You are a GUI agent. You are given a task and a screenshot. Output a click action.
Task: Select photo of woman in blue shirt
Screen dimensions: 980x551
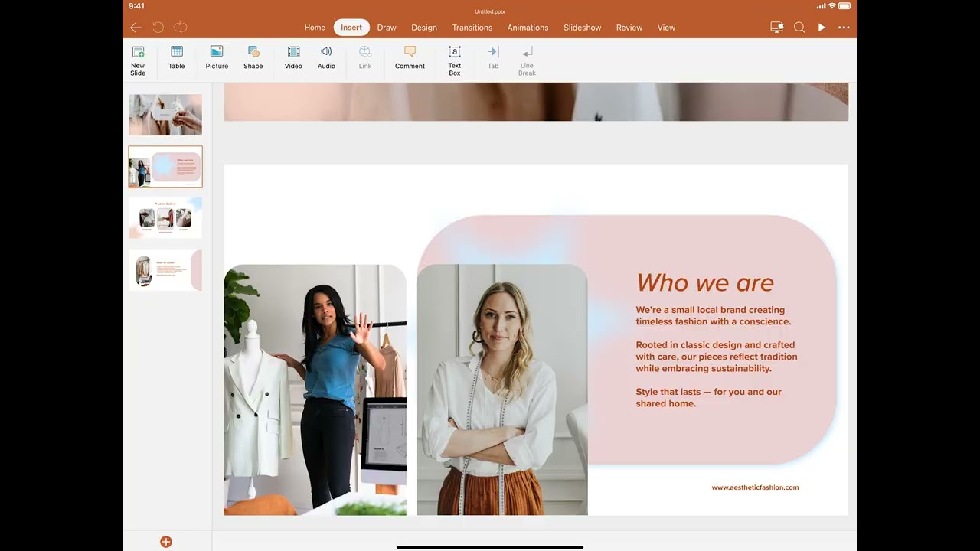point(315,390)
